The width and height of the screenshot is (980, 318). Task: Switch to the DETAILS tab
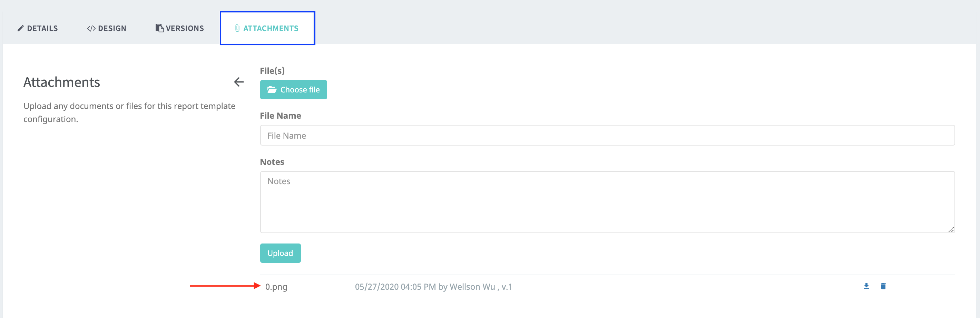42,29
